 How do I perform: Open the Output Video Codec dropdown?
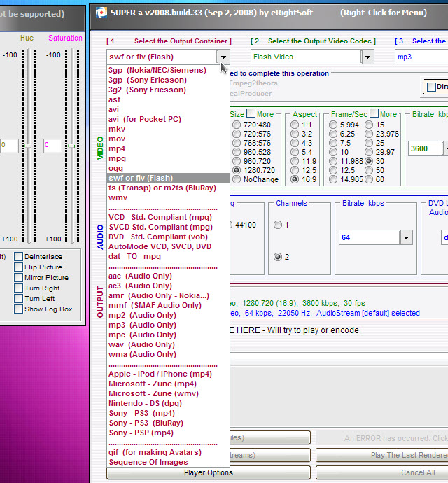coord(367,57)
